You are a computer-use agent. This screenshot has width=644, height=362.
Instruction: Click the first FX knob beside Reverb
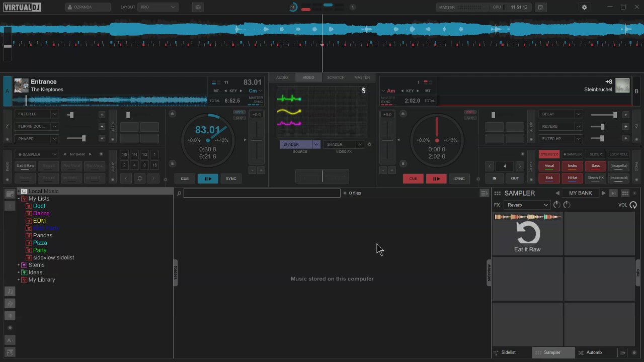(x=556, y=205)
